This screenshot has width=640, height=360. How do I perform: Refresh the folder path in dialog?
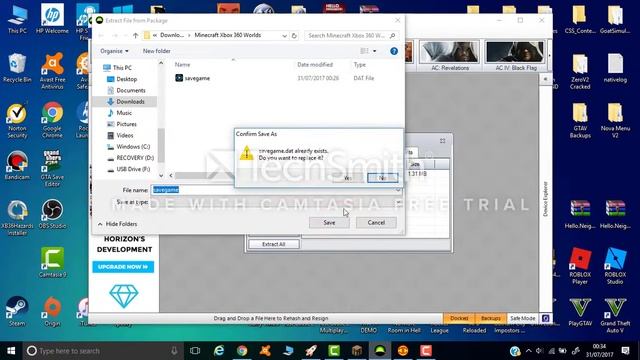click(294, 36)
